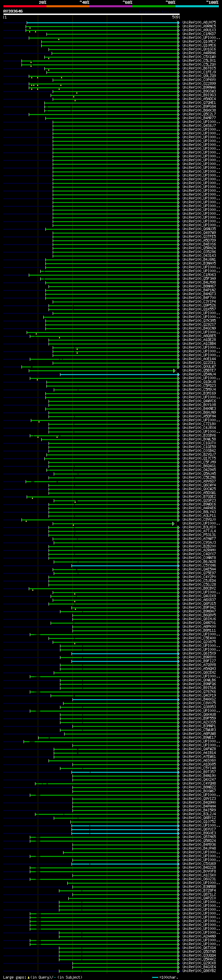
Task: Select hit label UniRef100_Q3TFE5
Action: click(x=199, y=236)
